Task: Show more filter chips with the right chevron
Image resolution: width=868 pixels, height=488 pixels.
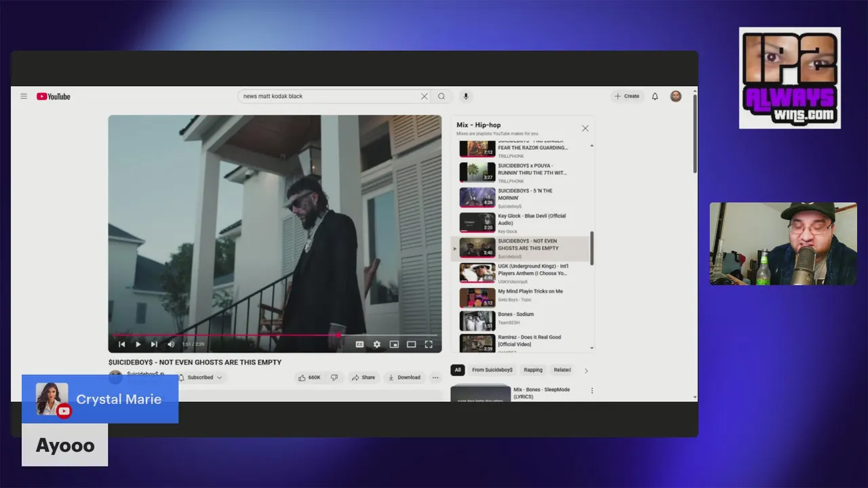Action: 587,371
